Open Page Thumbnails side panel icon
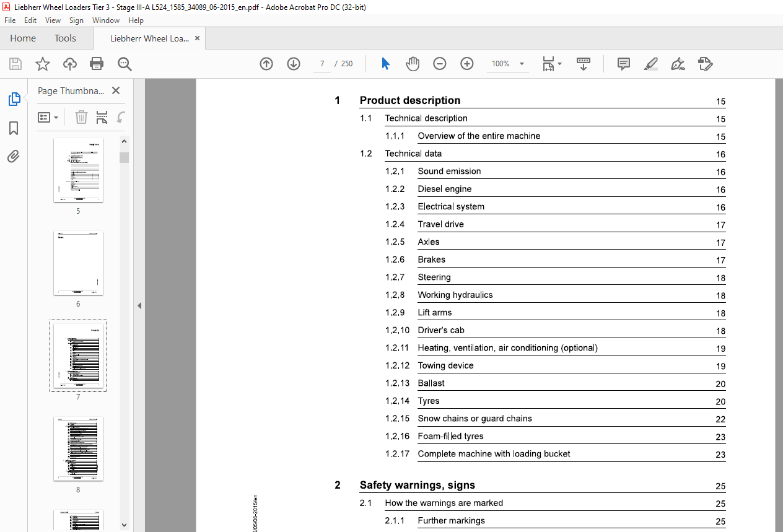 click(x=14, y=99)
